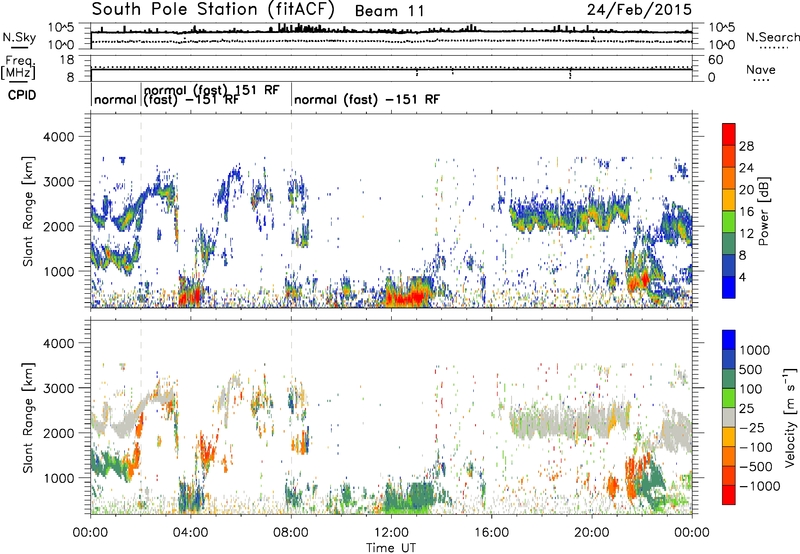This screenshot has width=800, height=554.
Task: Click the "N.Search" legend label
Action: (x=772, y=37)
